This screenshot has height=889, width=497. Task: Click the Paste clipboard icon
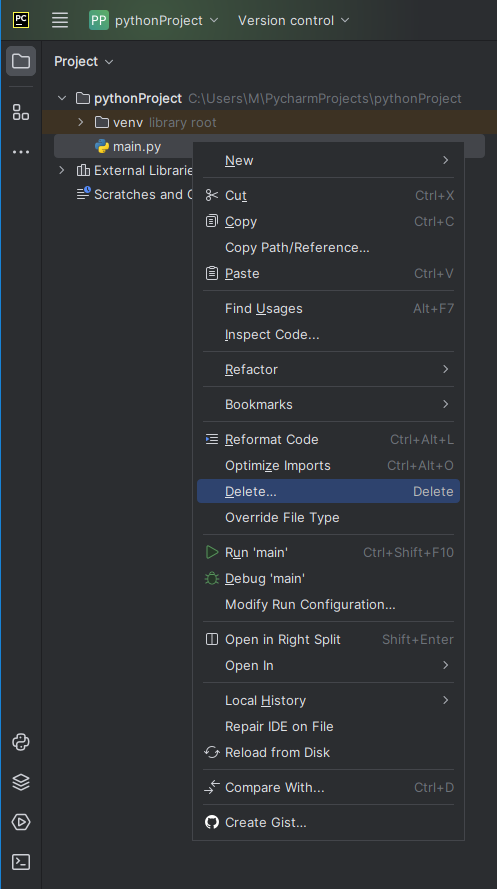tap(212, 273)
